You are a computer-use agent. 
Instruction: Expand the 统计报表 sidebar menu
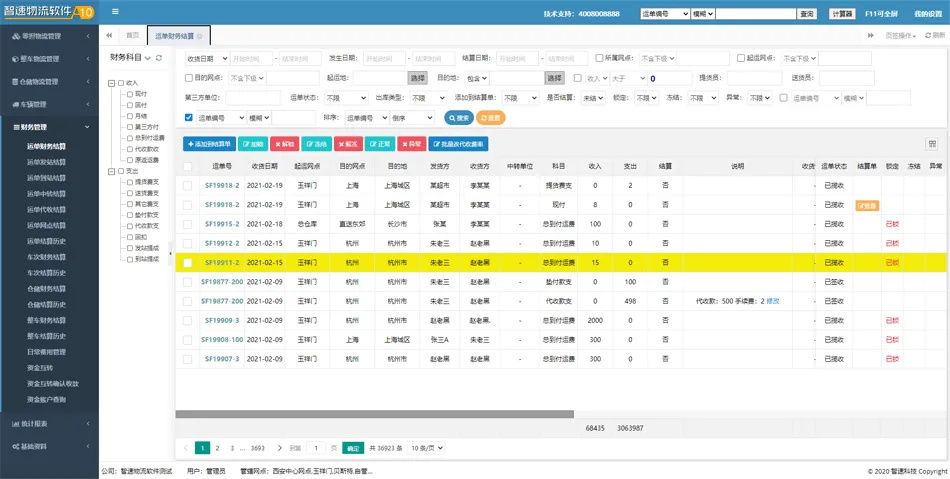click(x=50, y=424)
